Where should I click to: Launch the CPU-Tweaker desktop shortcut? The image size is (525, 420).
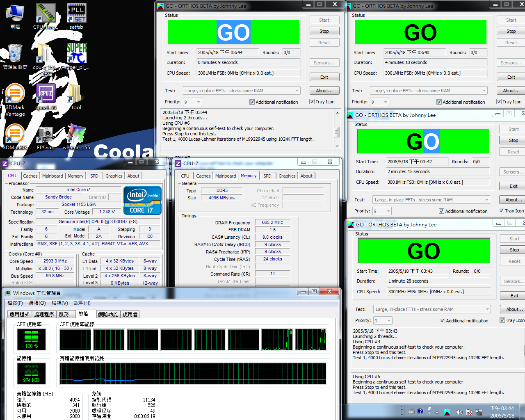pos(45,16)
